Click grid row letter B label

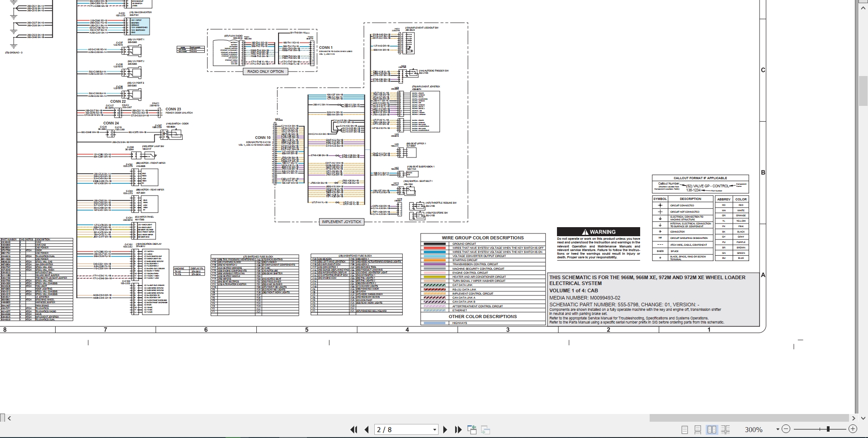point(763,172)
